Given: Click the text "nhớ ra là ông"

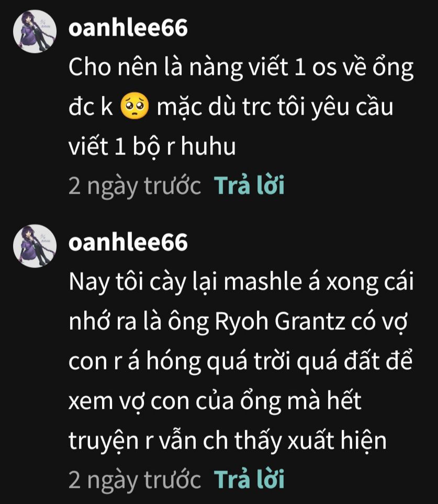Looking at the screenshot, I should [139, 322].
